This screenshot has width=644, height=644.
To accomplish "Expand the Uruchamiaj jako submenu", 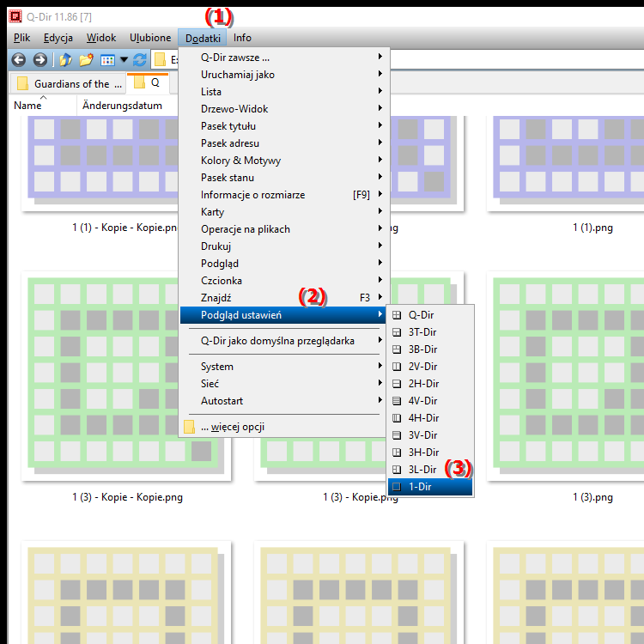I will [x=284, y=75].
